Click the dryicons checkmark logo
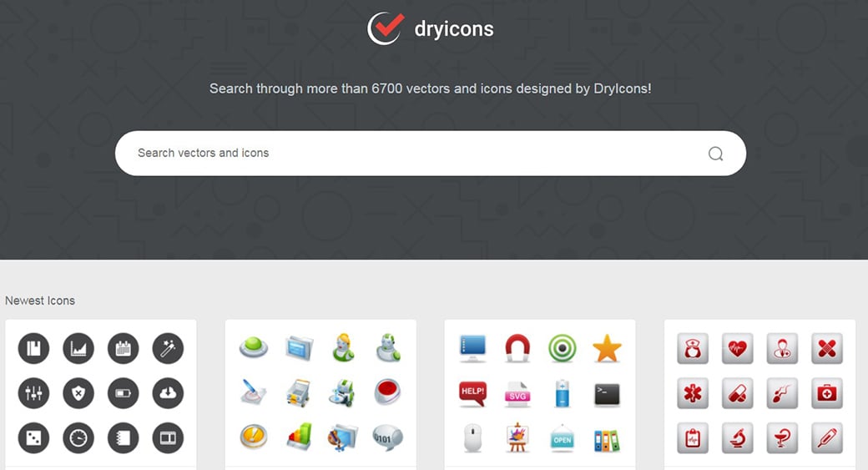Image resolution: width=868 pixels, height=470 pixels. coord(386,28)
